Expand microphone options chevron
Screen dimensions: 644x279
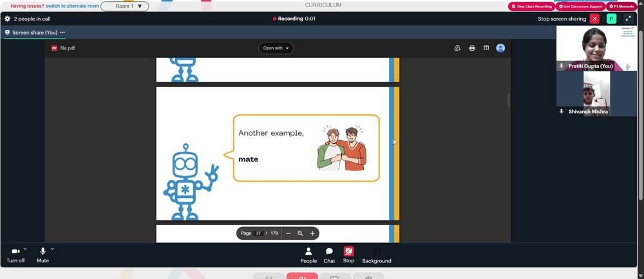(52, 249)
